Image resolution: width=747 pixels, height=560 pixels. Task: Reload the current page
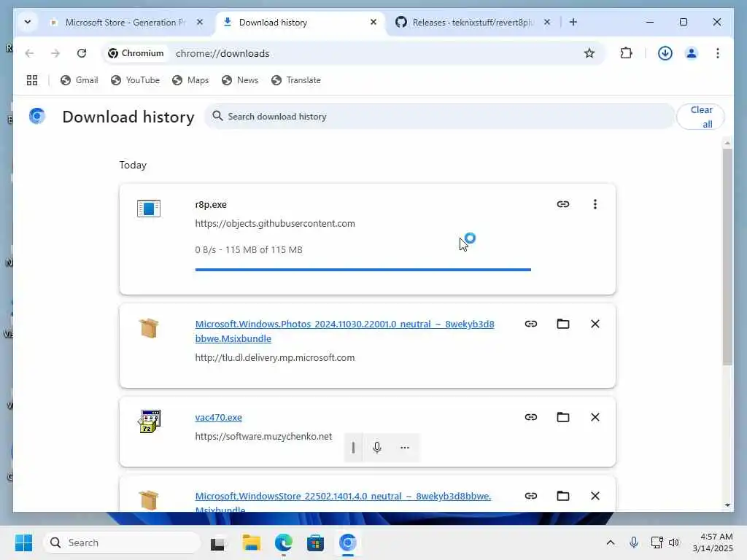coord(82,53)
